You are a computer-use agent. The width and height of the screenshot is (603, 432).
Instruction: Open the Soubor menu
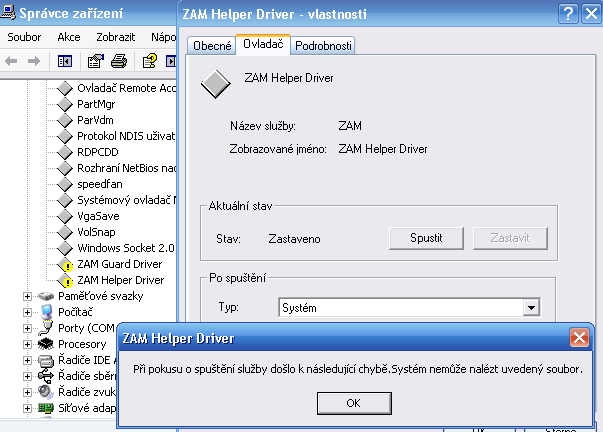click(x=24, y=37)
